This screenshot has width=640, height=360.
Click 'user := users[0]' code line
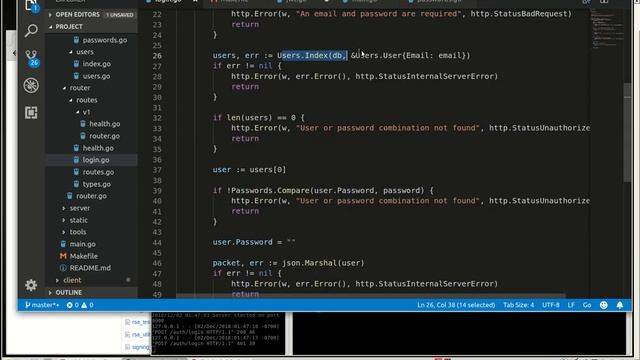point(249,170)
